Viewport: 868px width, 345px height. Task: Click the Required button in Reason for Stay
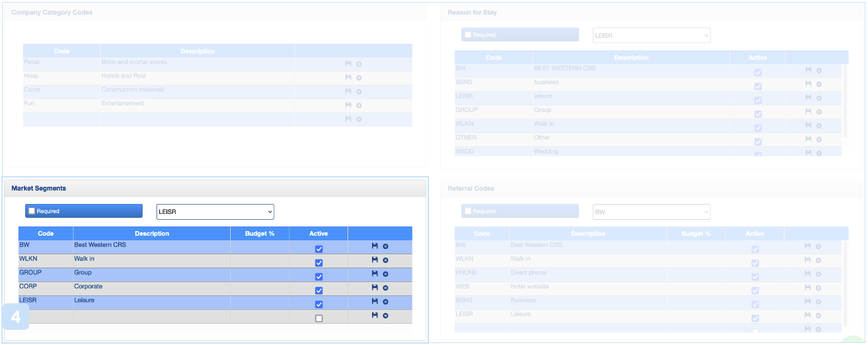[520, 35]
